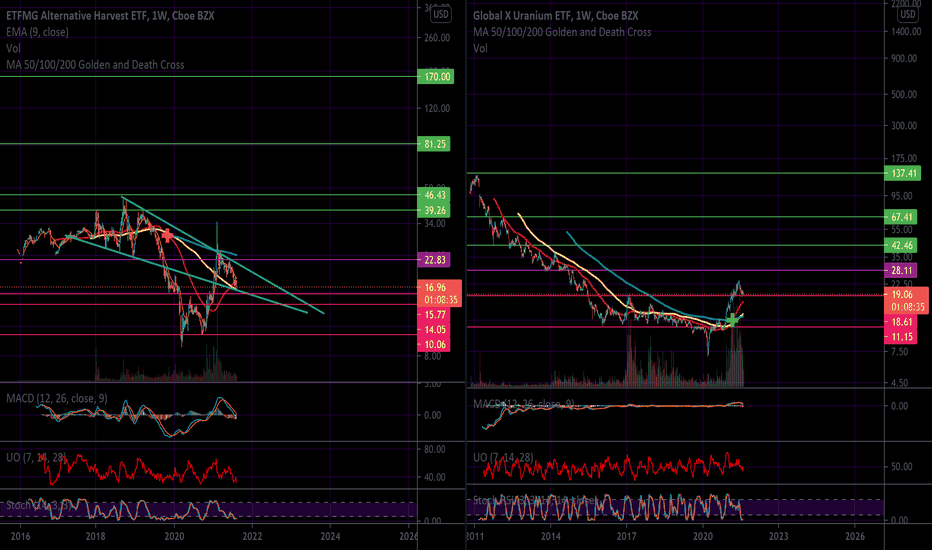Click the 81.25 green price label
Viewport: 932px width, 550px height.
434,144
